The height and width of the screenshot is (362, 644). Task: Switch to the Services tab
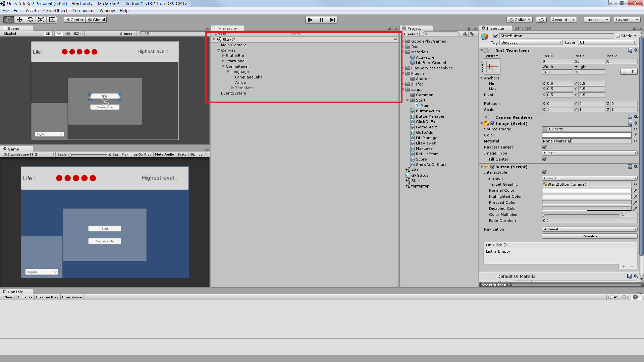tap(523, 28)
